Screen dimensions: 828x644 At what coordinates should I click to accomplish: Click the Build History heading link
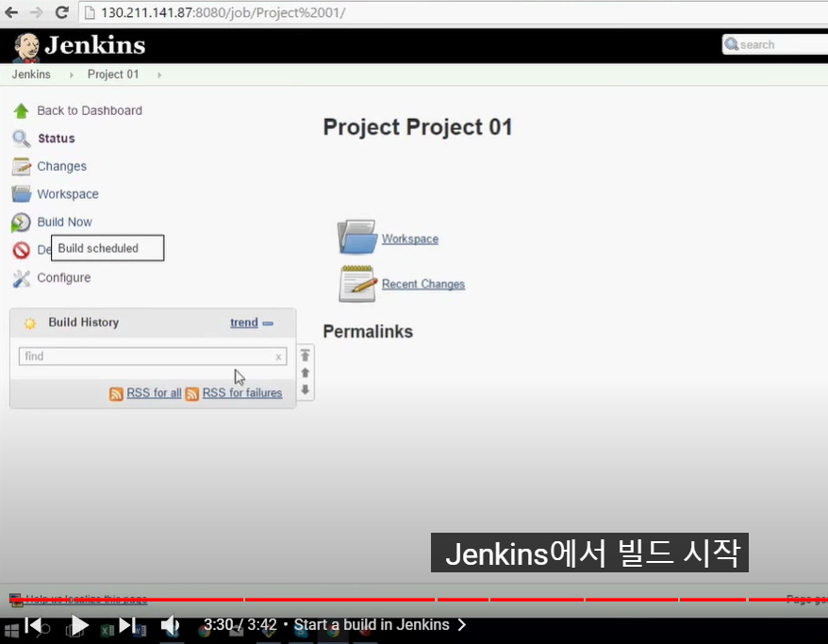[83, 322]
